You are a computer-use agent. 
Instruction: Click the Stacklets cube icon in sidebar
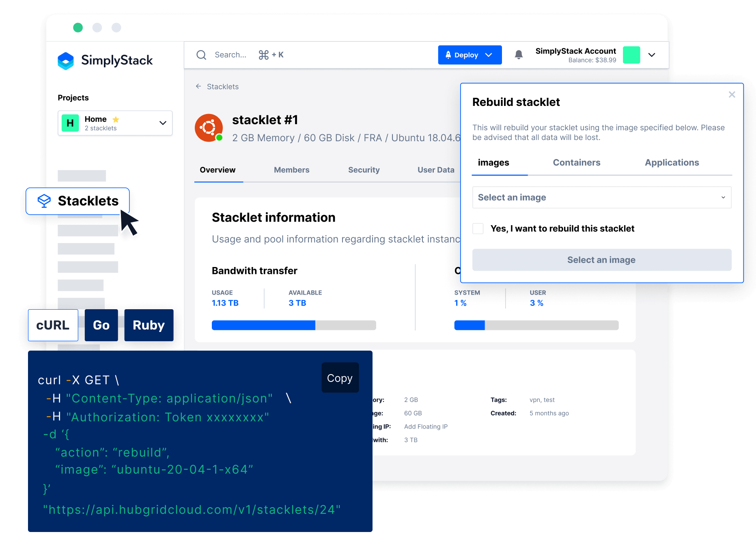click(x=44, y=201)
